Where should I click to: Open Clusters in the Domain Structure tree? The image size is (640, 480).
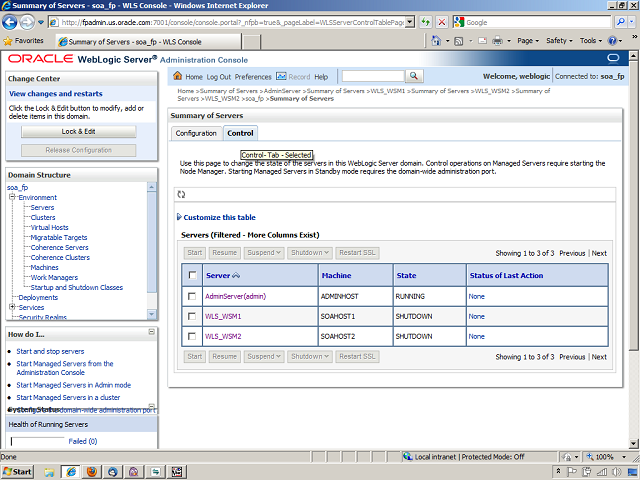coord(43,217)
